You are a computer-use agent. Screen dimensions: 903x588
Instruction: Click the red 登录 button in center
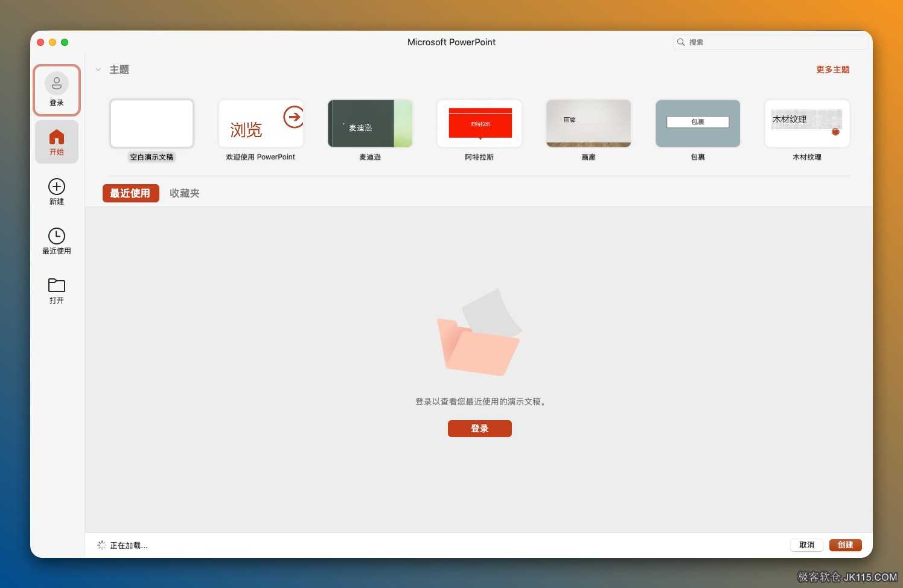click(480, 429)
